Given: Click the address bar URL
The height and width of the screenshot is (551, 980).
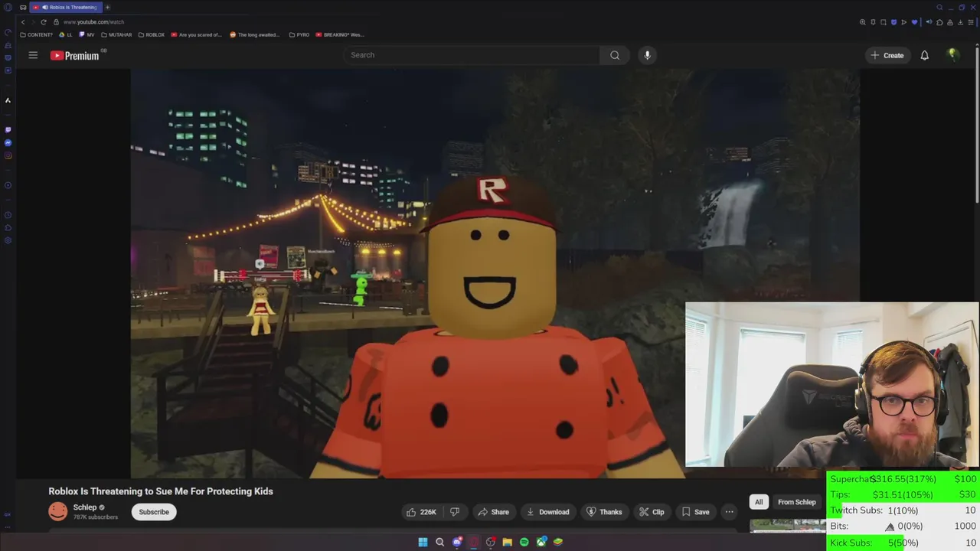Looking at the screenshot, I should click(x=93, y=22).
